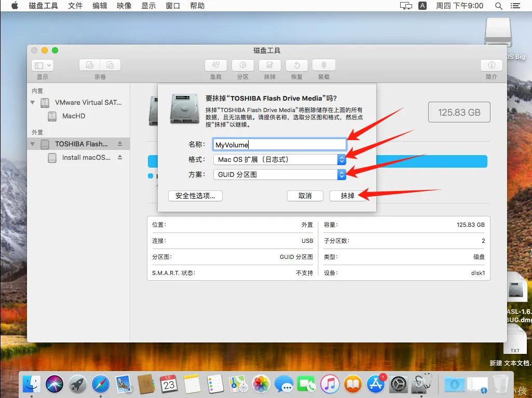Click the 名称 field containing MyVolume
The image size is (532, 398).
click(x=280, y=145)
